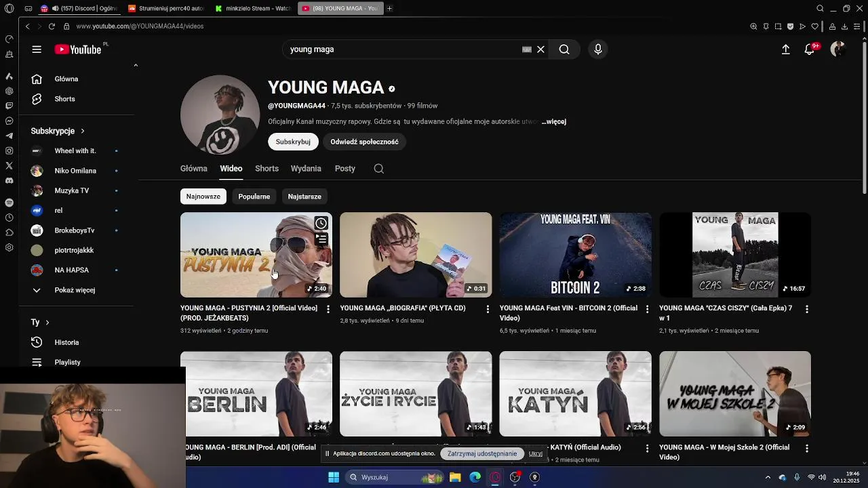
Task: Expand channel description with ...więcej
Action: pos(554,122)
